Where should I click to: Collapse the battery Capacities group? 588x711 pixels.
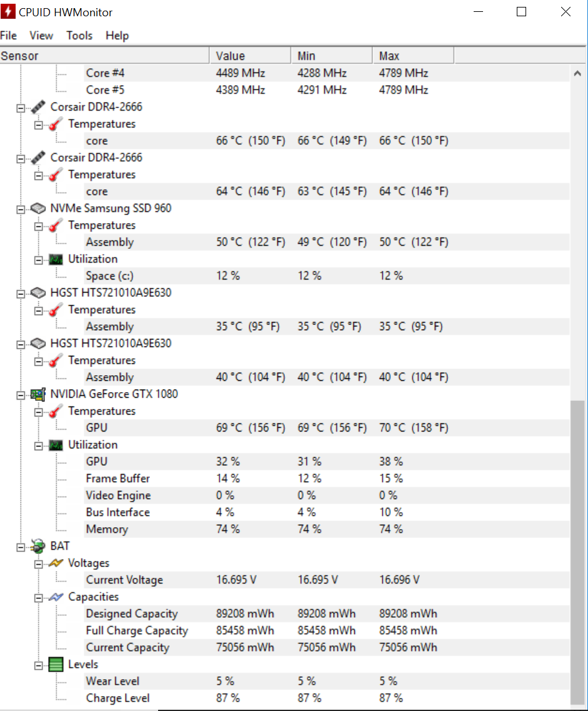click(39, 597)
